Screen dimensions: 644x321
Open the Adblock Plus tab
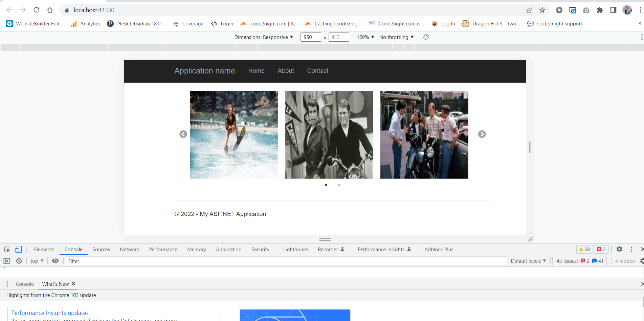[x=439, y=250]
